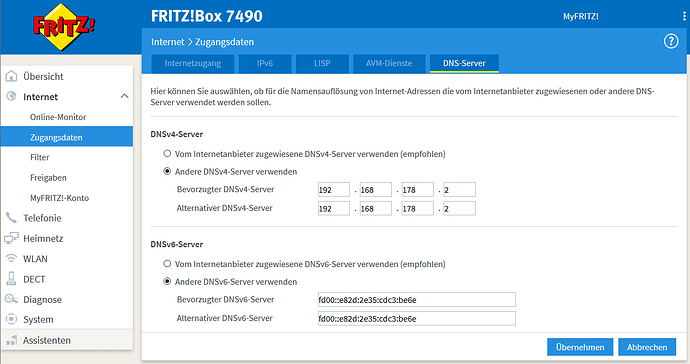This screenshot has width=690, height=364.
Task: Focus second octet of Bevorzugter DNSv4-Server
Action: click(x=375, y=190)
